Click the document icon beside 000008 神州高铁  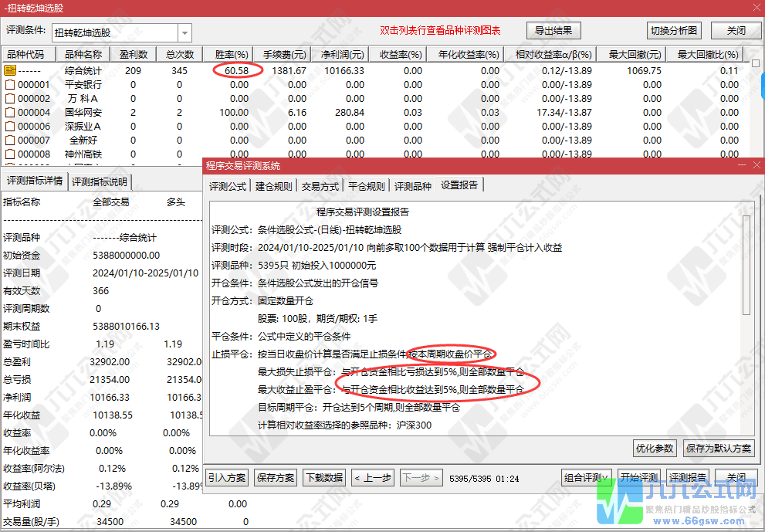(9, 154)
